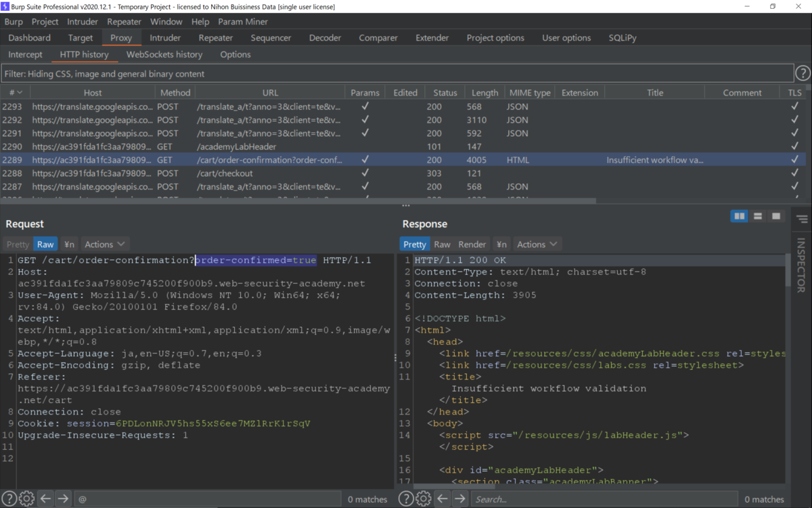Switch to the Repeater tab
The height and width of the screenshot is (508, 812).
coord(216,38)
